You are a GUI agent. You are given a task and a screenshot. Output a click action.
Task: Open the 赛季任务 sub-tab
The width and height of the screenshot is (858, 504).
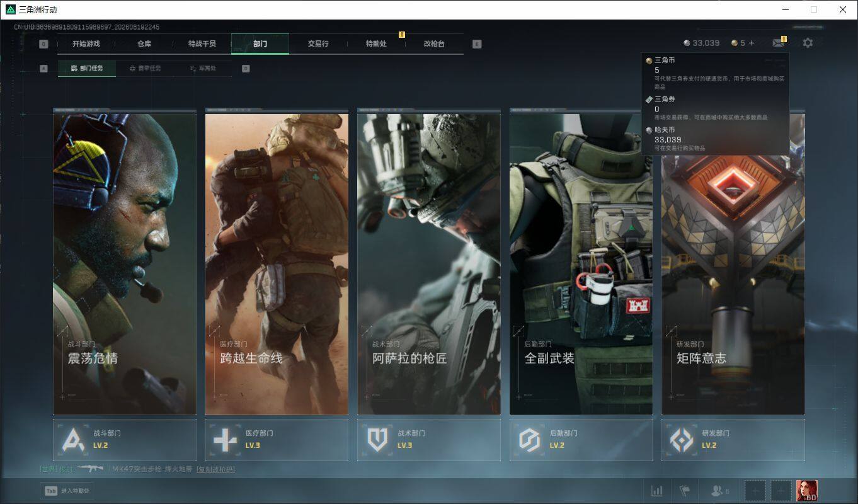[145, 68]
